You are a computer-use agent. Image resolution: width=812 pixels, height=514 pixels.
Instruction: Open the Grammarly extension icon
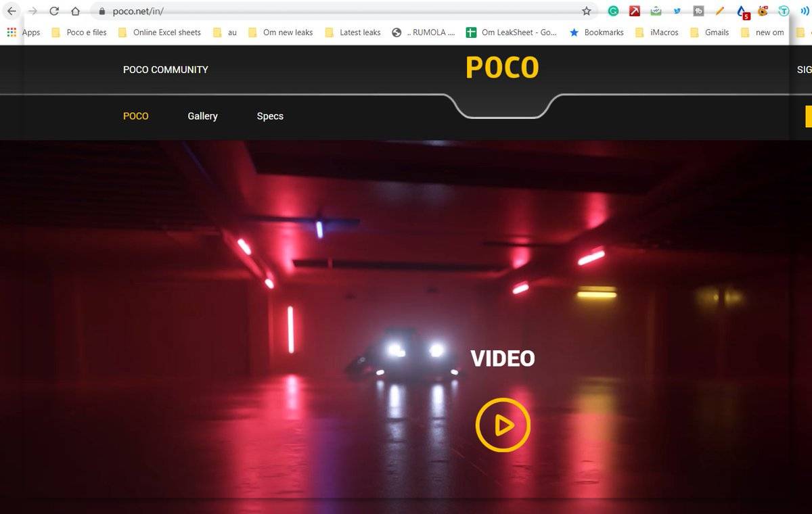tap(614, 11)
